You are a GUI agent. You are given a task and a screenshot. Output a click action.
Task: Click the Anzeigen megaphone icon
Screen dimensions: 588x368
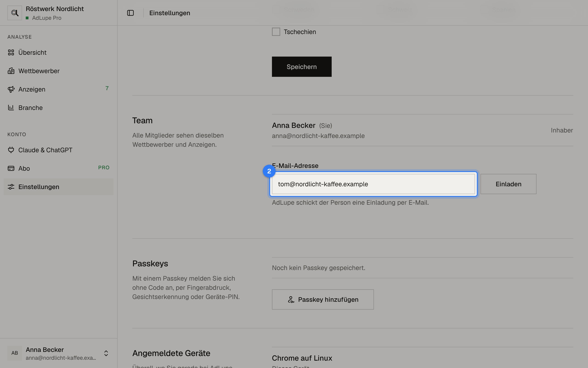(11, 89)
